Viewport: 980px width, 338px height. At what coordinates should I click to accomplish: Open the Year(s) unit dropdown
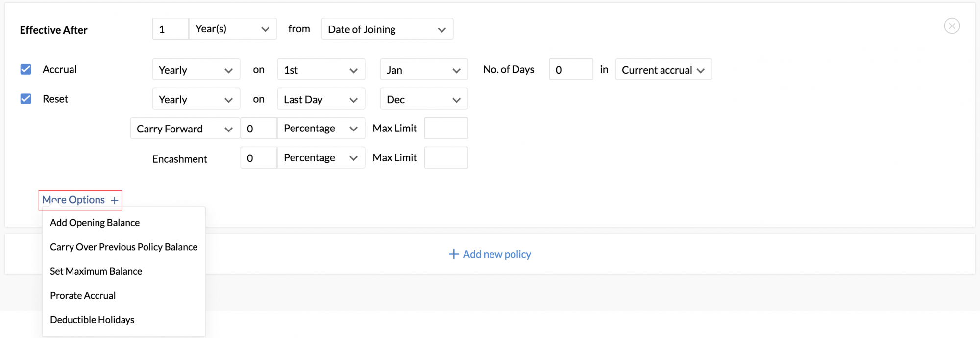click(x=233, y=29)
